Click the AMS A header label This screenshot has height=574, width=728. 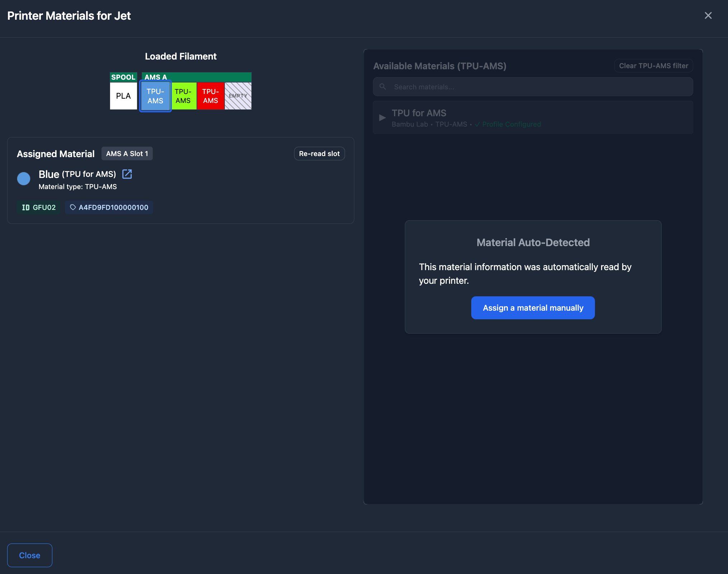tap(156, 77)
